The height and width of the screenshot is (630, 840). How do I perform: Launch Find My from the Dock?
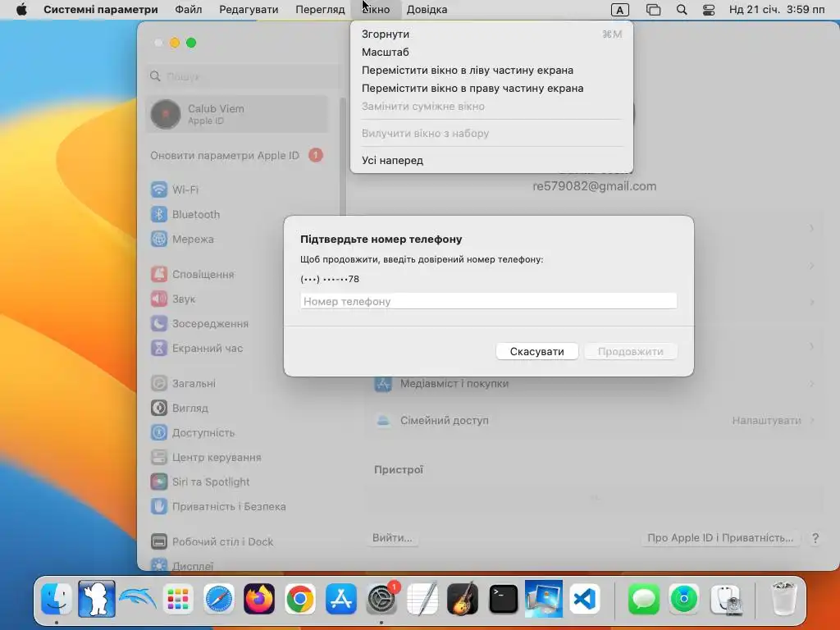click(684, 599)
